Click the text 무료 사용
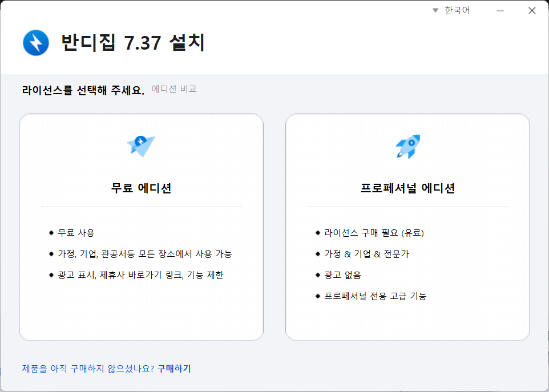This screenshot has height=392, width=549. tap(76, 233)
